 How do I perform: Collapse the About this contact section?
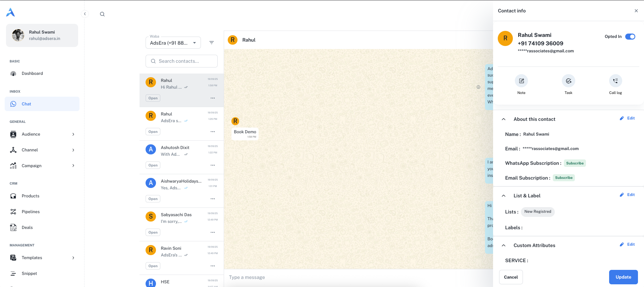point(503,119)
